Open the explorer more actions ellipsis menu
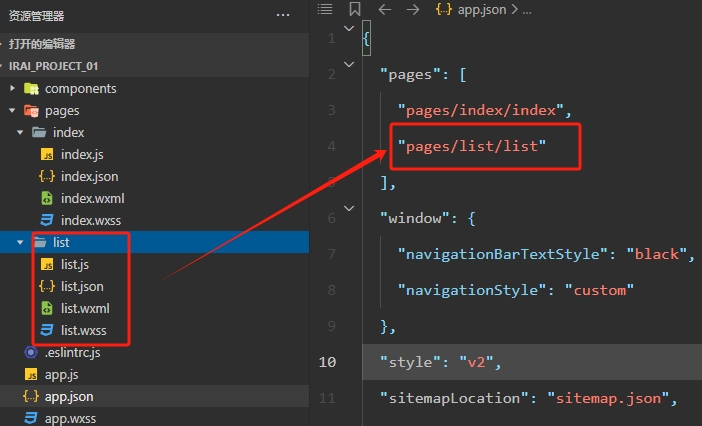Screen dimensions: 702x426 tap(283, 15)
